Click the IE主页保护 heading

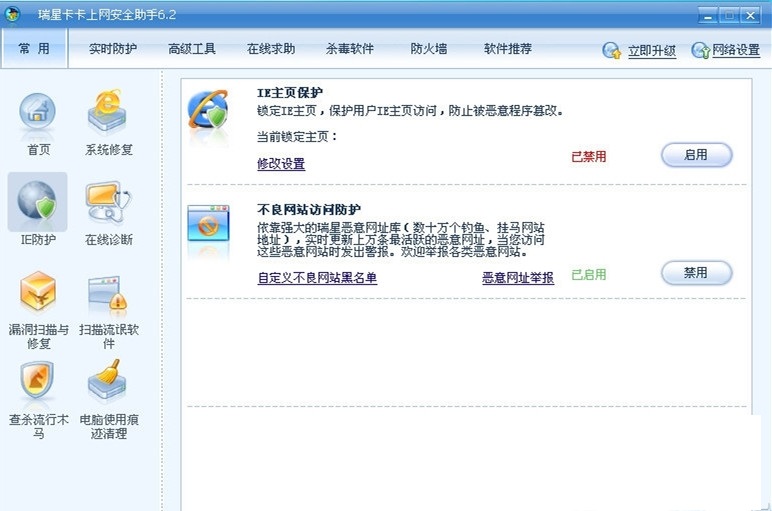pos(290,93)
